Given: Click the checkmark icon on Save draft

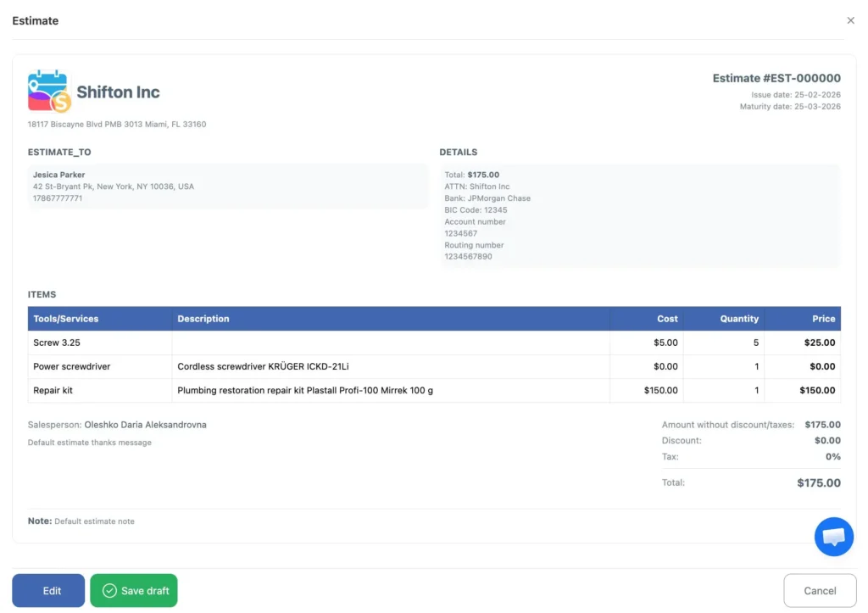Looking at the screenshot, I should point(109,591).
